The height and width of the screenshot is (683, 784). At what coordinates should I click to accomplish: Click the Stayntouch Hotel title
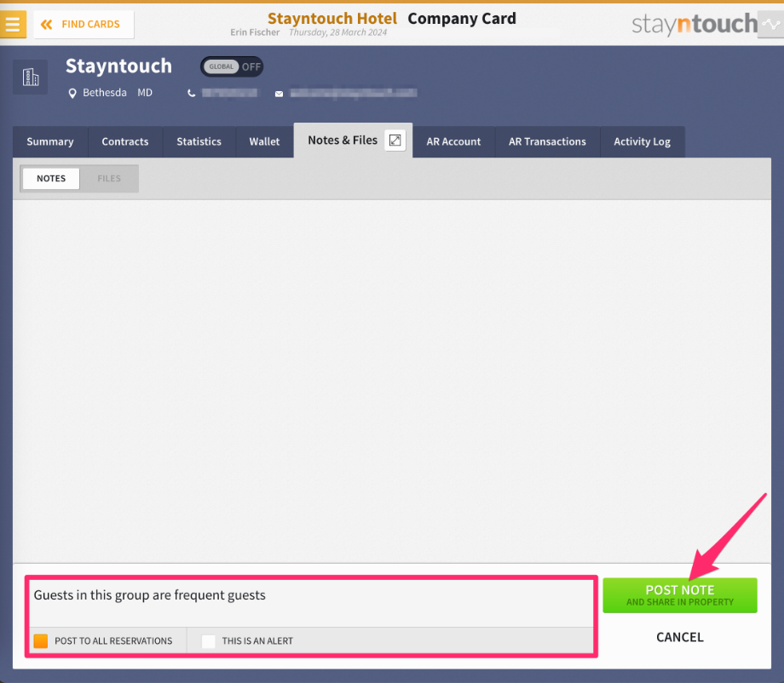point(332,19)
